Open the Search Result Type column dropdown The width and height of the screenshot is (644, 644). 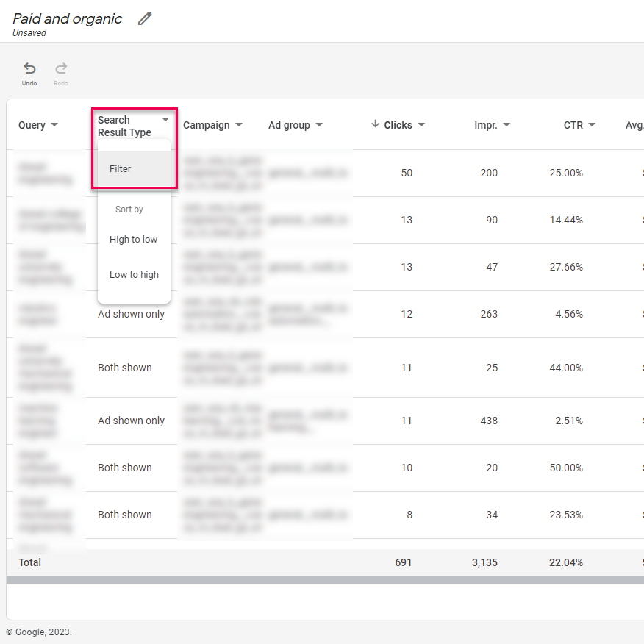click(x=165, y=118)
